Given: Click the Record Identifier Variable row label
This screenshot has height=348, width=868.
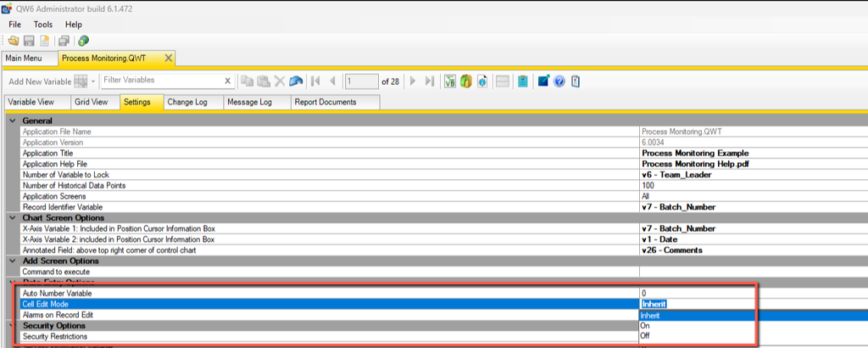Looking at the screenshot, I should pyautogui.click(x=63, y=207).
